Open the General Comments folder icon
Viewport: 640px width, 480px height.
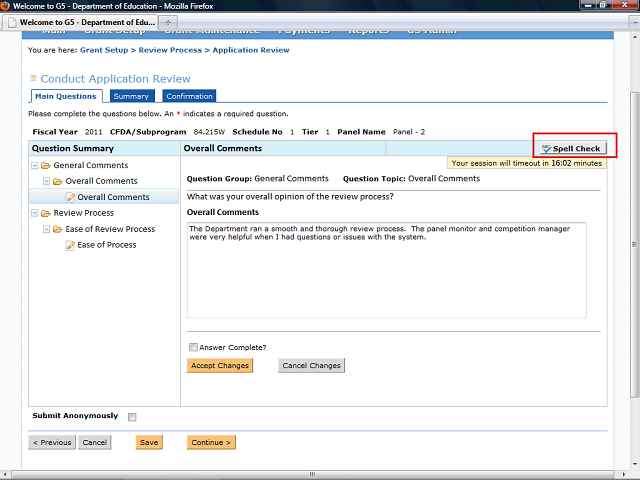click(x=46, y=165)
